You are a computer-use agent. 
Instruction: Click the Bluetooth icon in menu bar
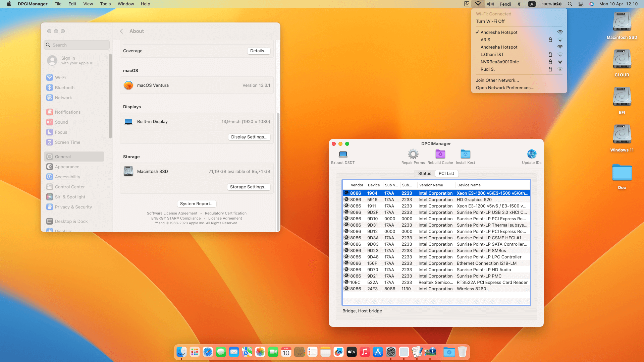[x=519, y=4]
